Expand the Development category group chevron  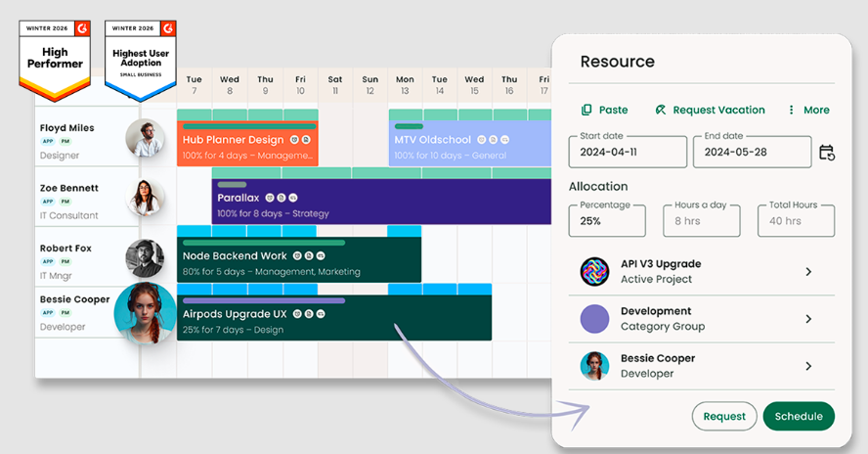[x=808, y=319]
